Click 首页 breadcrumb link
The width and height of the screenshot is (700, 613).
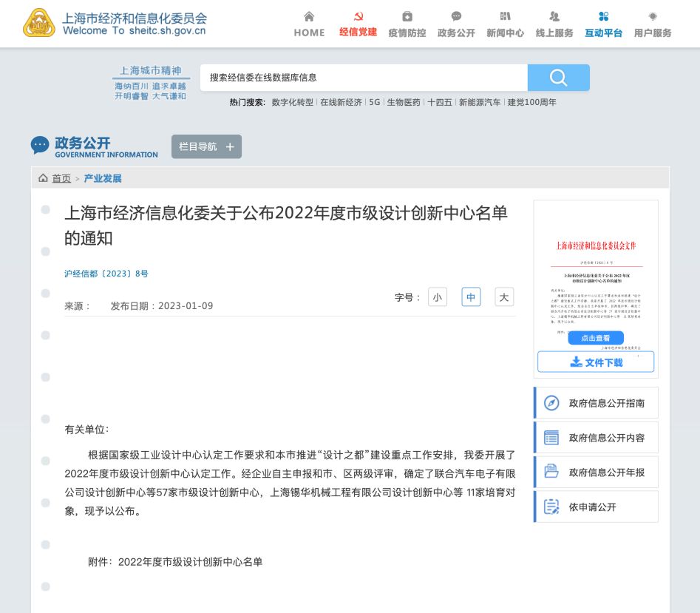[x=61, y=178]
